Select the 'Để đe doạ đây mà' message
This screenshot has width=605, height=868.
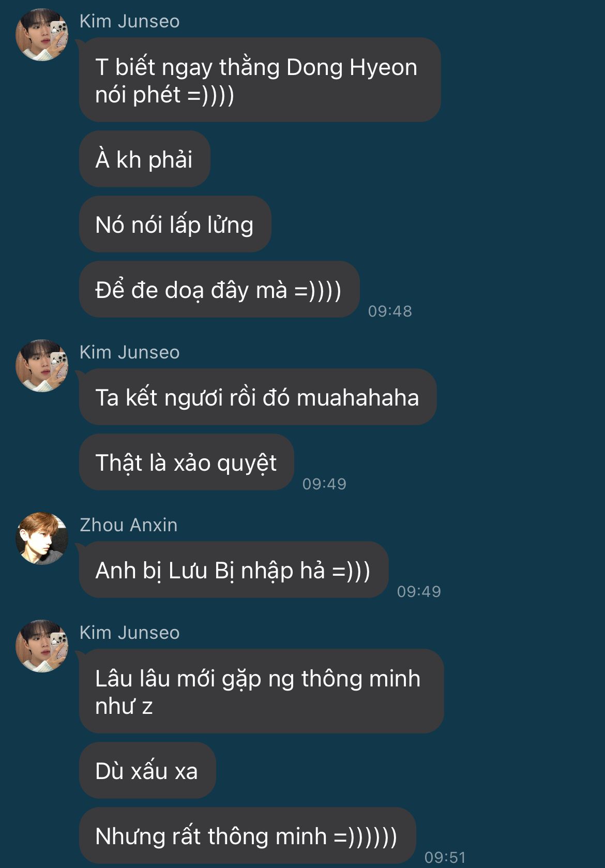point(219,289)
